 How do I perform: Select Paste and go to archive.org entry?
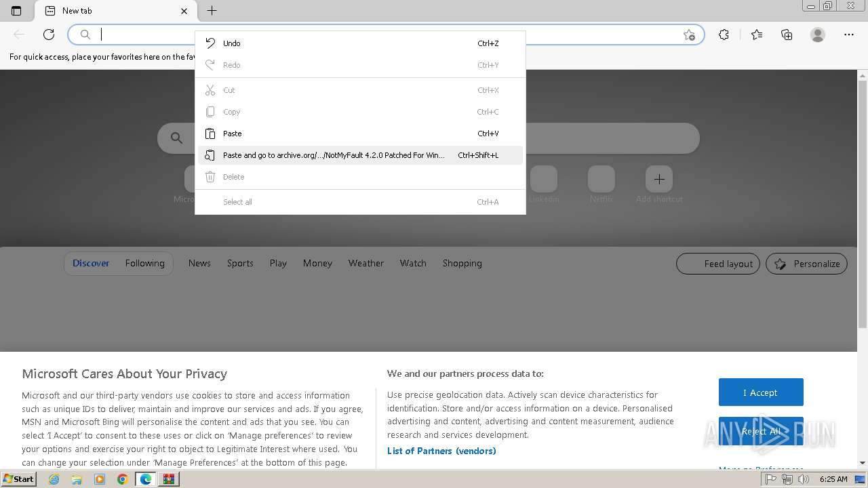[360, 155]
